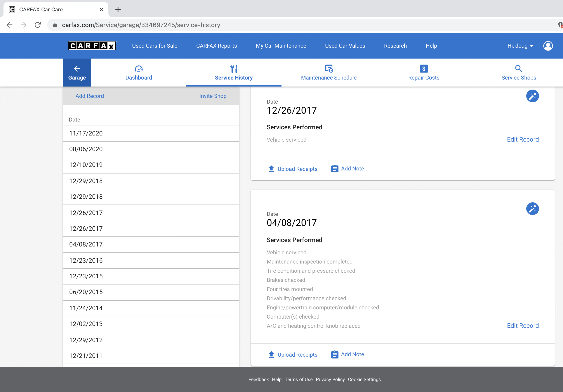Click Add Note in 12/26/2017 card

point(352,169)
